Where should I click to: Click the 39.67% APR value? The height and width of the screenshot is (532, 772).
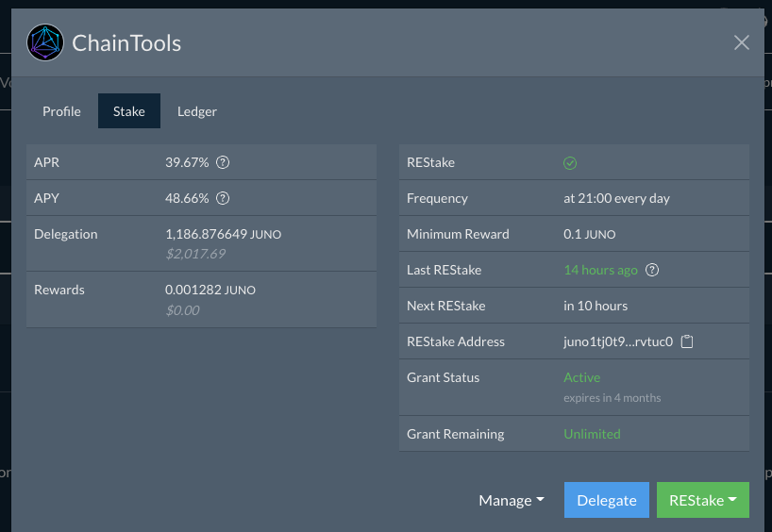(187, 162)
